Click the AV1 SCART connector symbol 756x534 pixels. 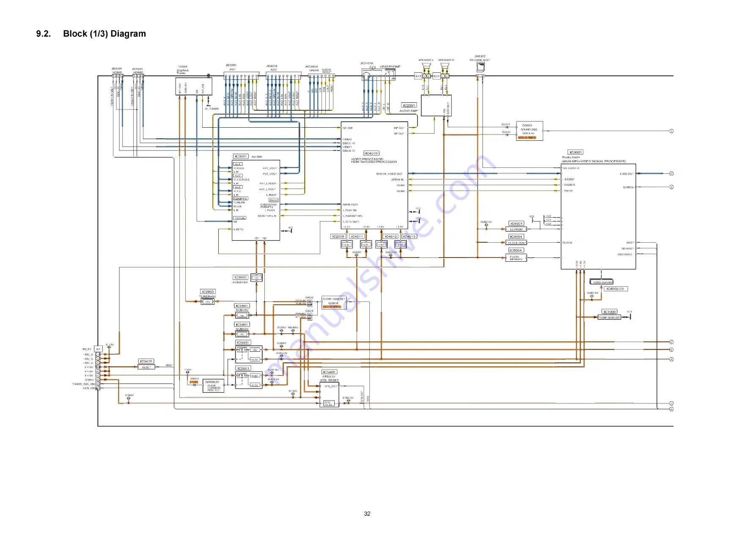[x=242, y=75]
